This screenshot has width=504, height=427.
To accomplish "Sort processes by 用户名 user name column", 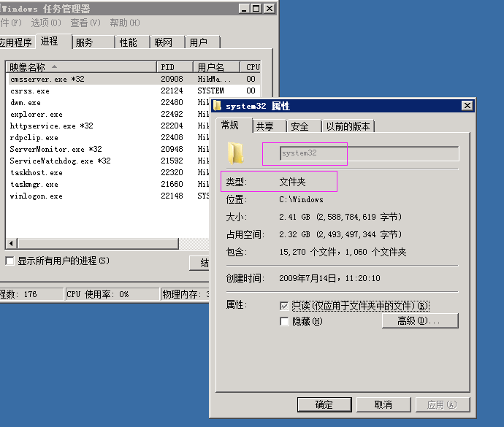I will pos(216,67).
